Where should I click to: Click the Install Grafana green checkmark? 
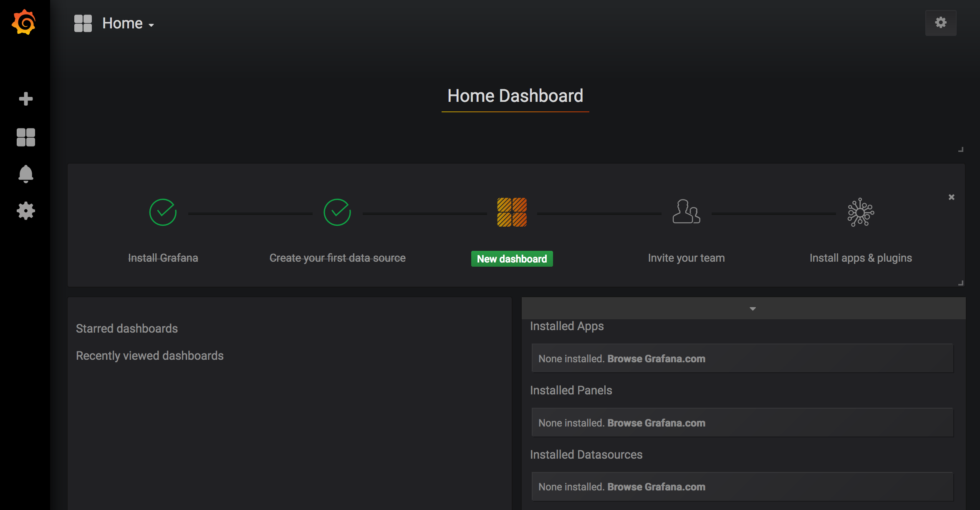(163, 212)
